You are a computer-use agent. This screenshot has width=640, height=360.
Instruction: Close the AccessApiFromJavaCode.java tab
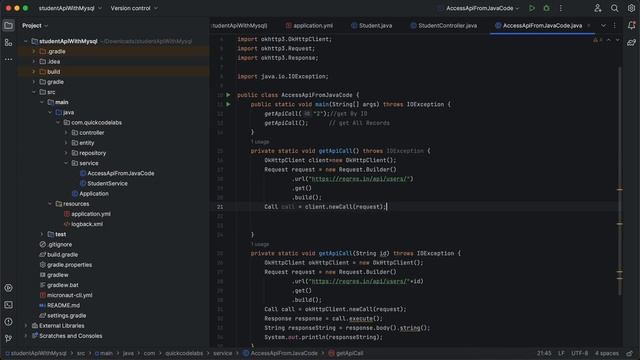point(589,26)
